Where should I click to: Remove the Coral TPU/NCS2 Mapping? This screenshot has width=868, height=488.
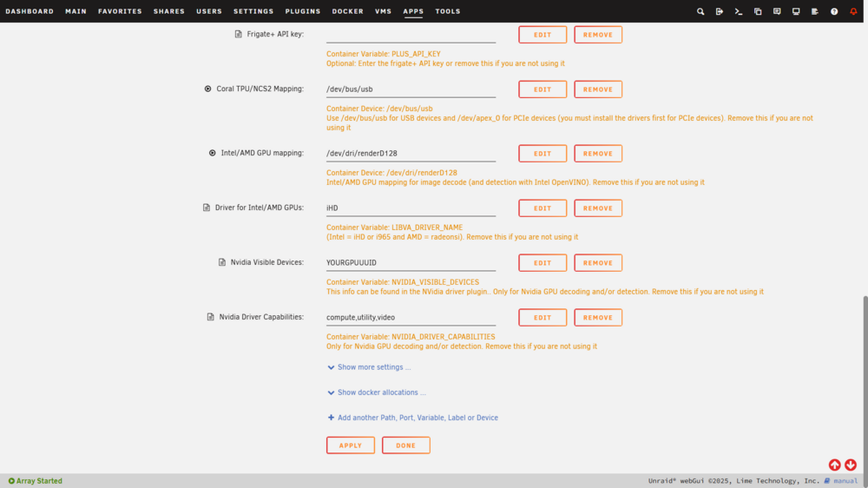point(598,89)
